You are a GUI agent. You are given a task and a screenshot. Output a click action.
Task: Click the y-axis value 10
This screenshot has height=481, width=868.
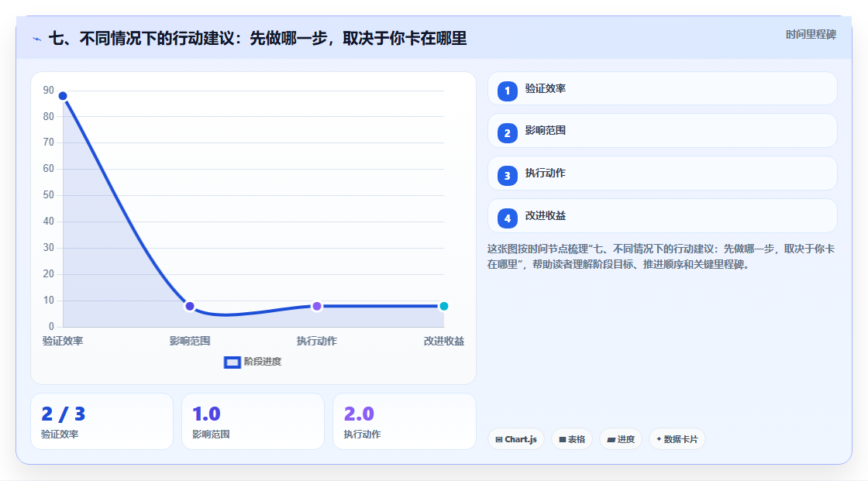point(49,301)
